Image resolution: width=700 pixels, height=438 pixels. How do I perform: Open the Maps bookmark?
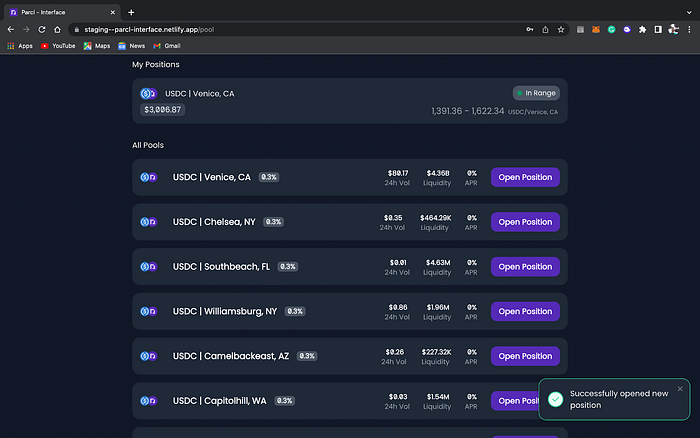click(x=97, y=46)
